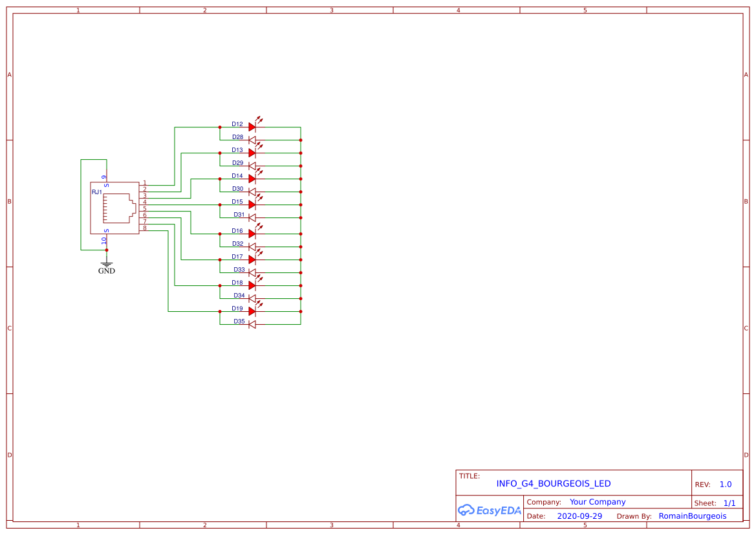The height and width of the screenshot is (535, 756).
Task: Click the RomainBourgeois drawn-by text
Action: (x=692, y=515)
